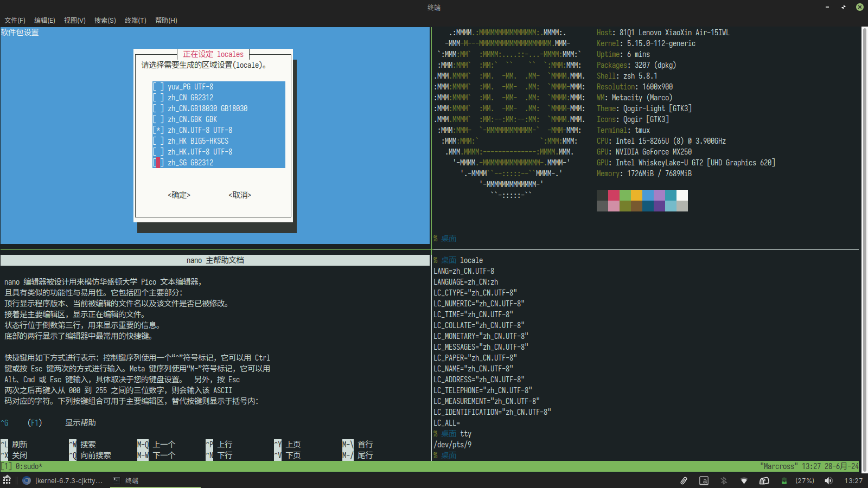Open the 终端(T) menu

pos(136,21)
